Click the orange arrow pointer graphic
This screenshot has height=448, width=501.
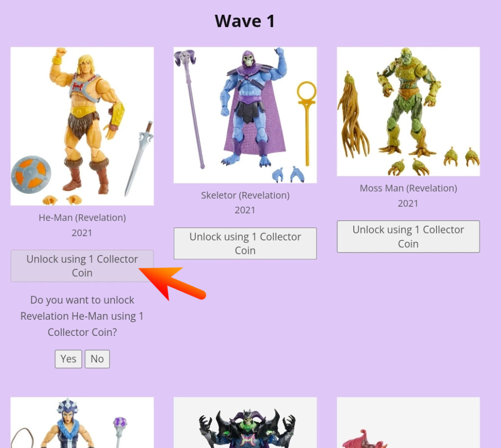(x=173, y=283)
